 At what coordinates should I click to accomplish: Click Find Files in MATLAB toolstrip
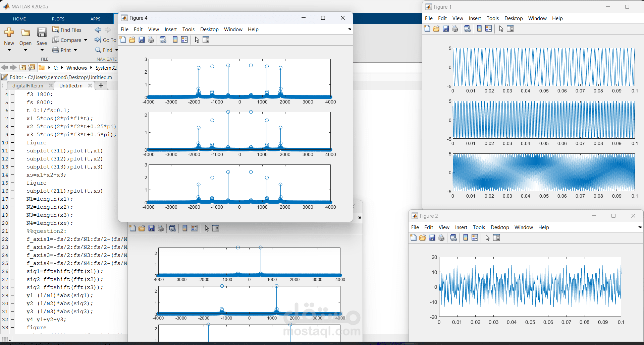[x=67, y=30]
